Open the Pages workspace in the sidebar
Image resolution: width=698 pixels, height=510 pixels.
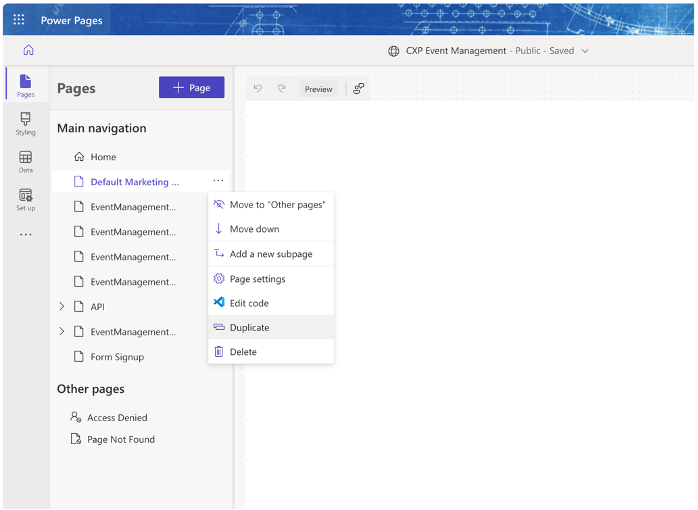25,85
